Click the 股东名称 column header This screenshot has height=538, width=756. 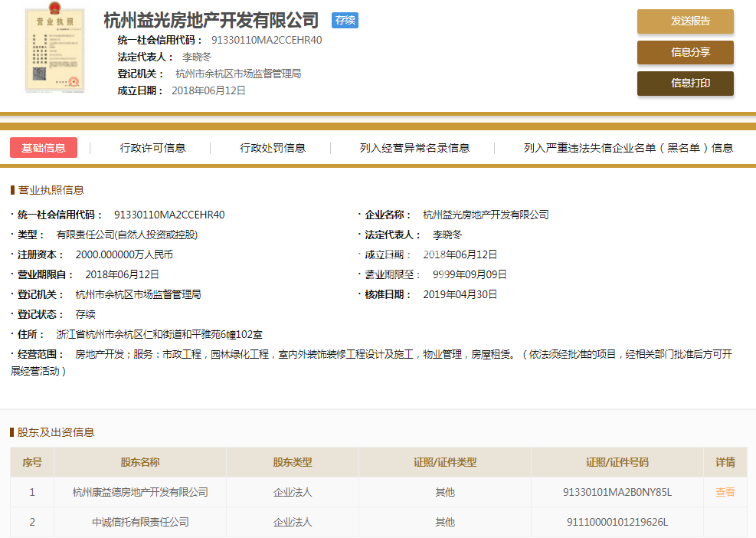pos(140,462)
